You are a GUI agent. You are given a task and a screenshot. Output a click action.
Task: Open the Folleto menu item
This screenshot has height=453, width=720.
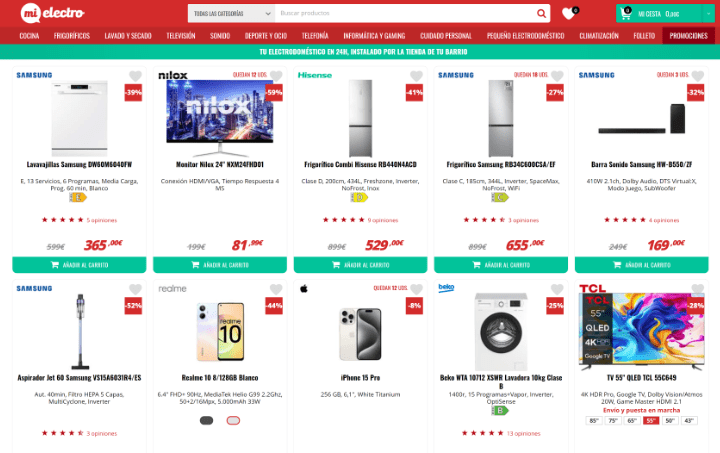644,36
